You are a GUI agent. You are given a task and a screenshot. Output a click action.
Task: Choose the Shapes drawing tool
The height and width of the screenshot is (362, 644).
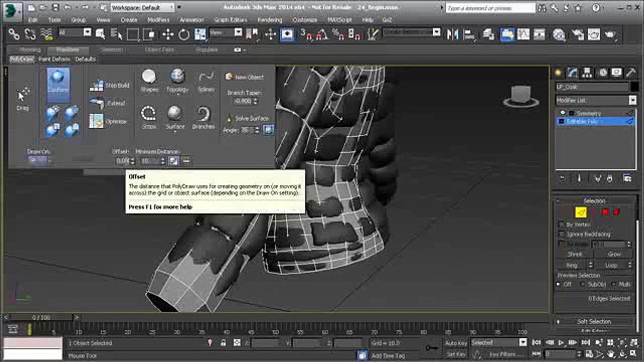click(149, 80)
